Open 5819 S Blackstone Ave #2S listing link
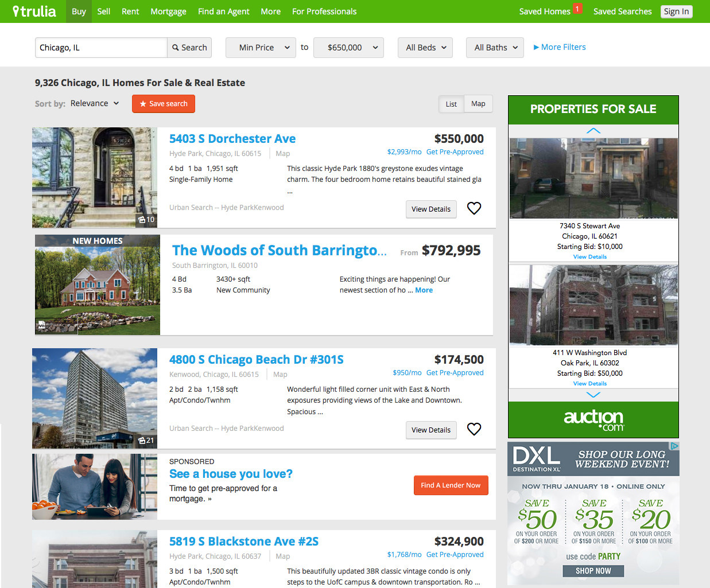Screen dimensions: 710x588 coord(244,542)
